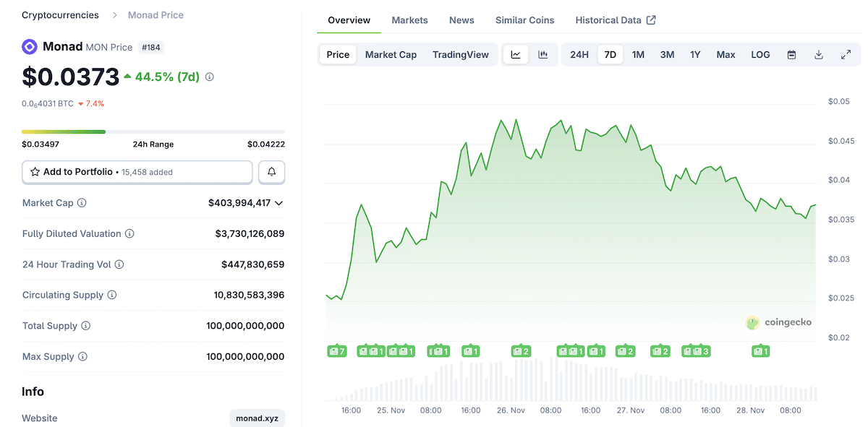Click info icon beside Fully Diluted Valuation

pos(129,234)
